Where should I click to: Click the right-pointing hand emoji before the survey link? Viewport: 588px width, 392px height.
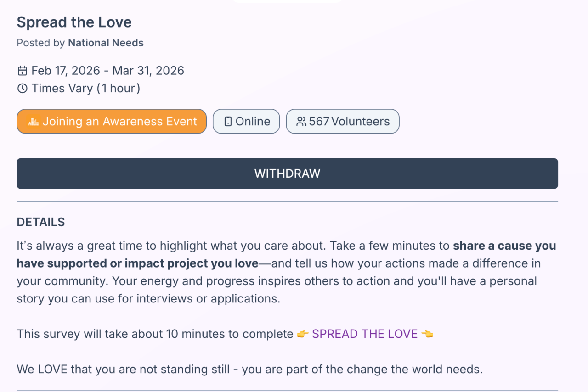(302, 334)
